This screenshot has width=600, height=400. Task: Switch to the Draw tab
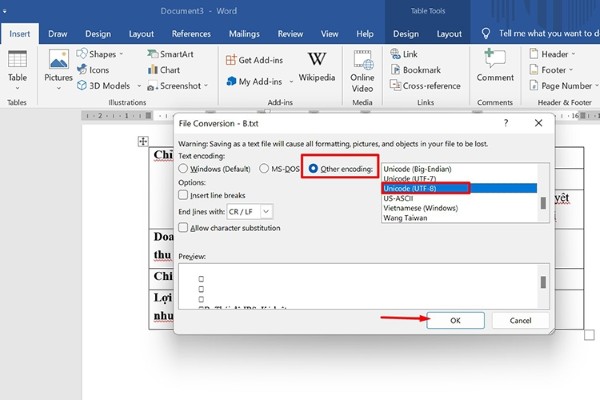click(x=58, y=34)
